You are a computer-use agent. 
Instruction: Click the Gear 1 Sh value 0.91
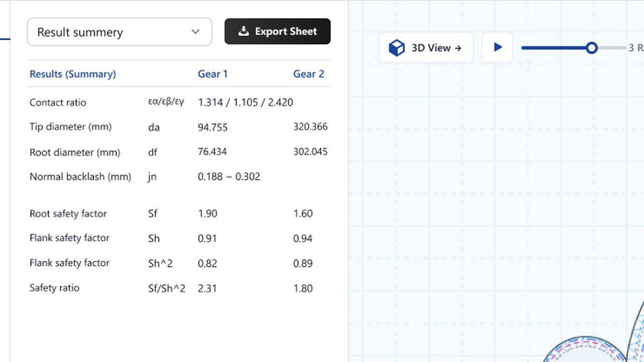click(207, 238)
